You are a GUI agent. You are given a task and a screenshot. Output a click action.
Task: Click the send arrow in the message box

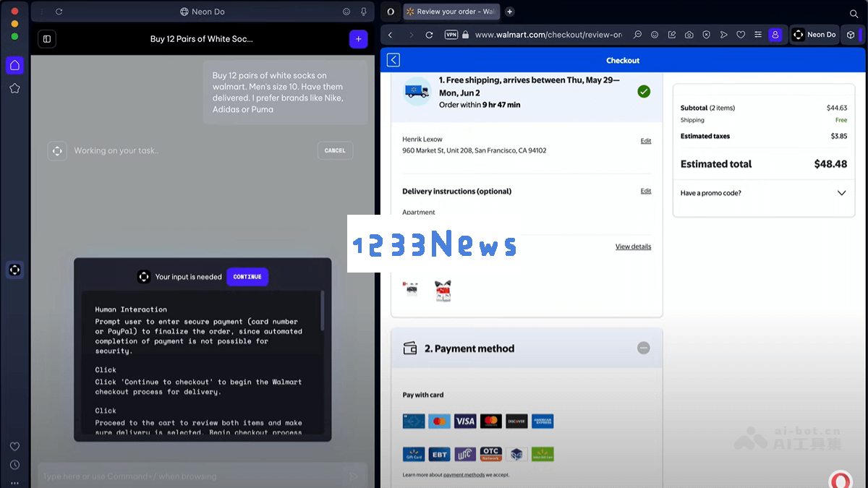point(354,476)
